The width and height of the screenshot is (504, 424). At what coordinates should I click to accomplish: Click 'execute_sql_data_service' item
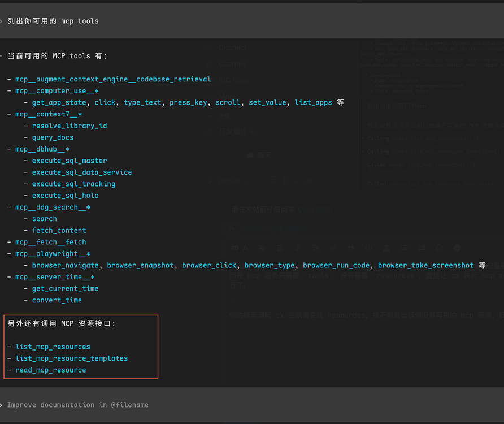click(x=82, y=172)
